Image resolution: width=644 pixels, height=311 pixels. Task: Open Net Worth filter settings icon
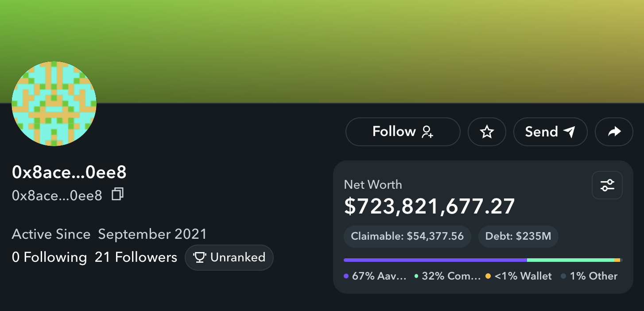pyautogui.click(x=607, y=185)
